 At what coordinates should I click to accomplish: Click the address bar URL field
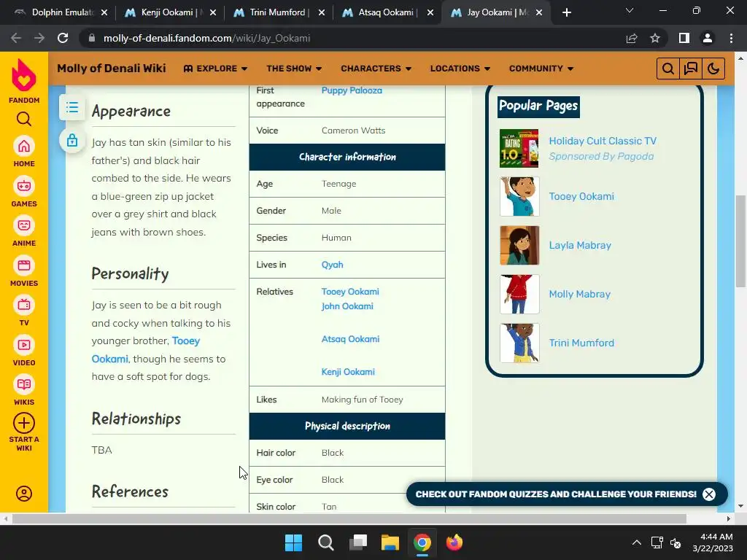click(352, 38)
